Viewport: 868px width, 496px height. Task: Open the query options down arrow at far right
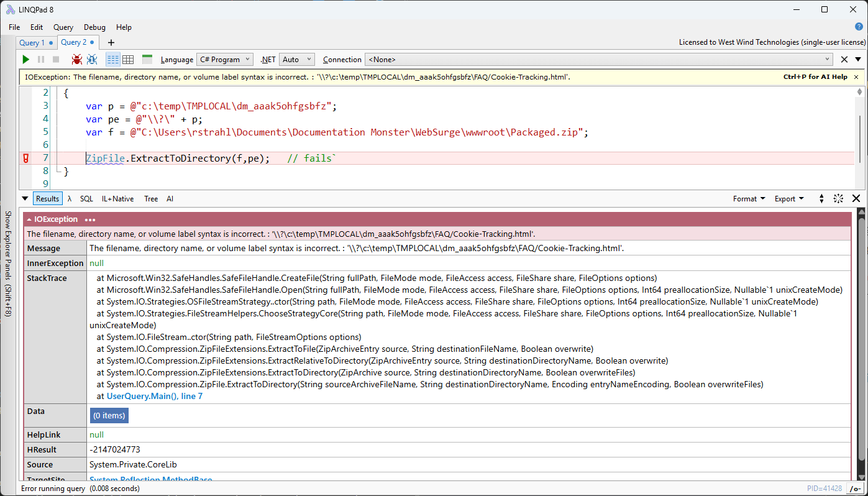click(858, 60)
